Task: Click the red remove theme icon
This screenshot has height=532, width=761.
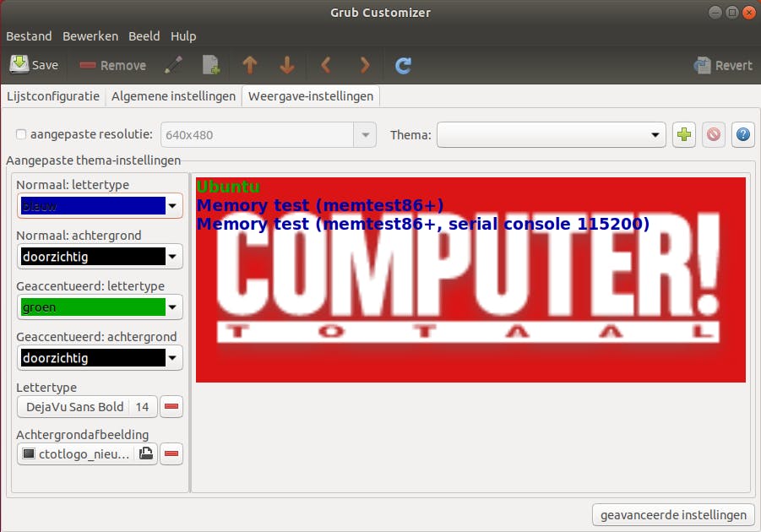Action: tap(714, 134)
